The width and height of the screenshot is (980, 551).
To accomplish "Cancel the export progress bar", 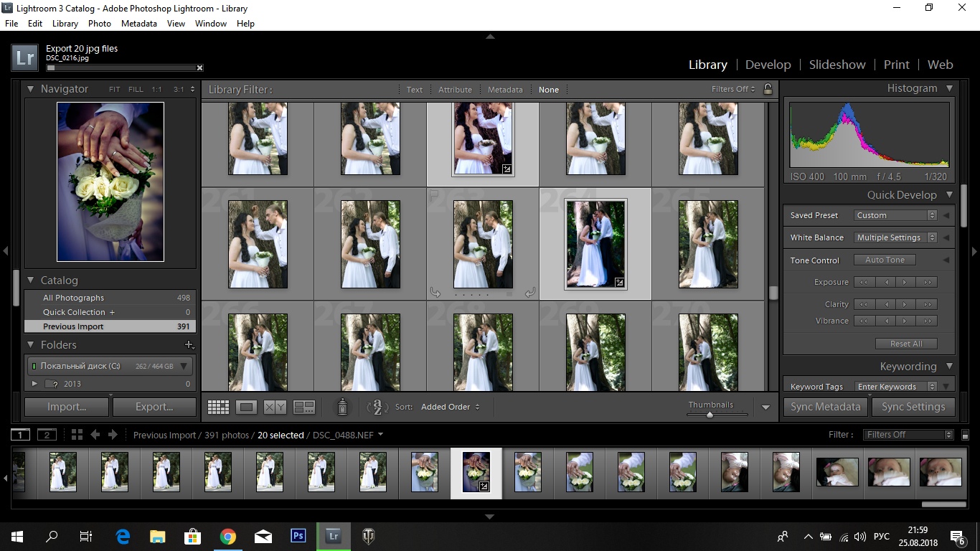I will pos(199,68).
